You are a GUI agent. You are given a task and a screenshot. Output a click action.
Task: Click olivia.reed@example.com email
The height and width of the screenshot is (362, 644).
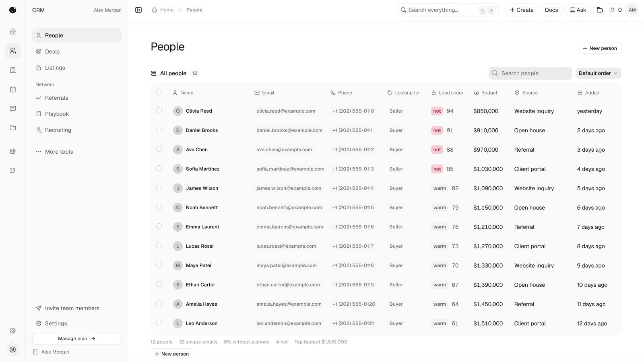tap(286, 111)
